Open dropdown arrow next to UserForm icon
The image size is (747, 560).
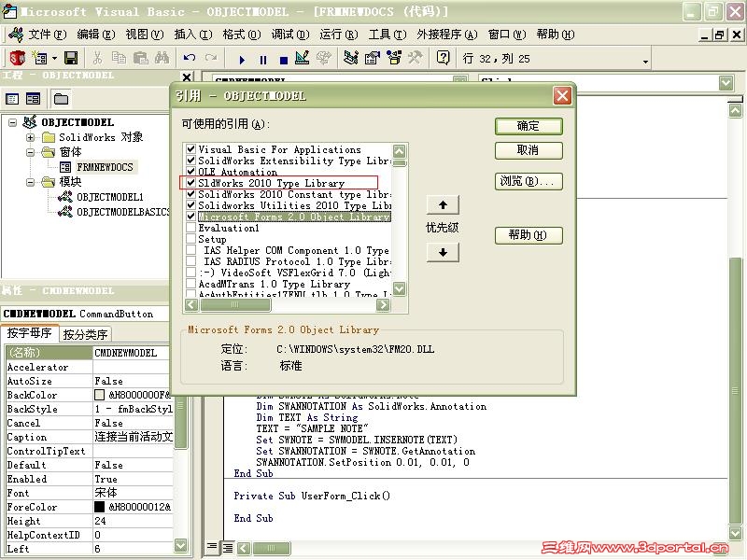(55, 58)
